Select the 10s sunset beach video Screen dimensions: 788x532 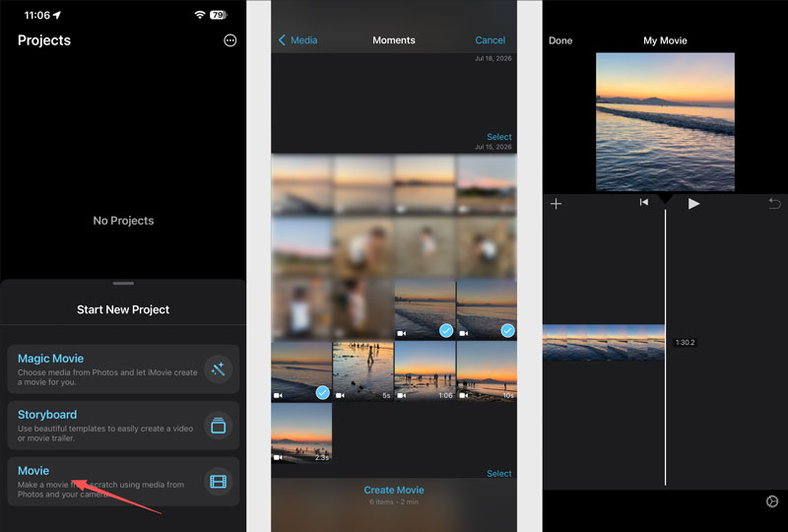click(487, 371)
